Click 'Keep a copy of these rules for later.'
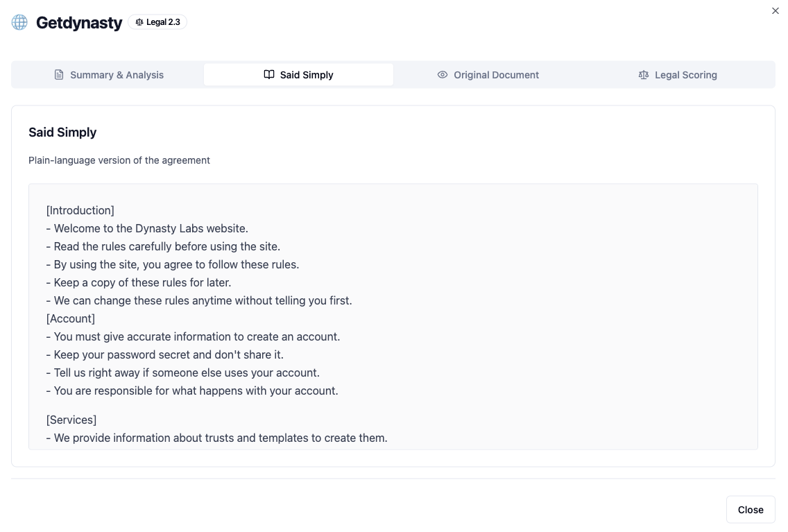 pos(139,283)
